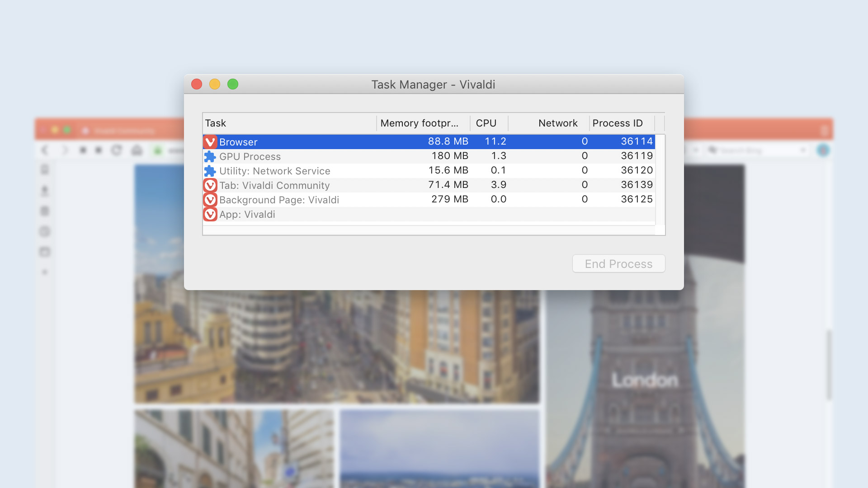
Task: Click the CPU value 11.2
Action: pyautogui.click(x=495, y=141)
